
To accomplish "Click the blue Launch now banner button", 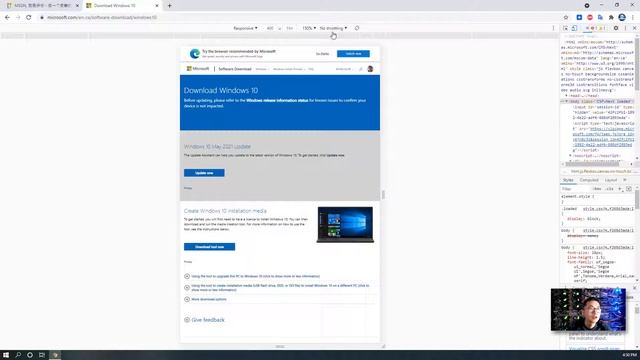I will (x=353, y=54).
